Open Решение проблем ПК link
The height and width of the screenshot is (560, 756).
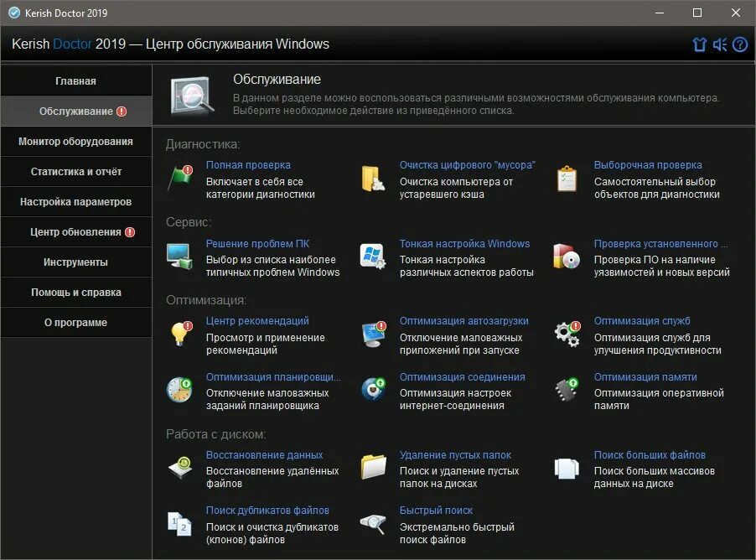pyautogui.click(x=257, y=244)
